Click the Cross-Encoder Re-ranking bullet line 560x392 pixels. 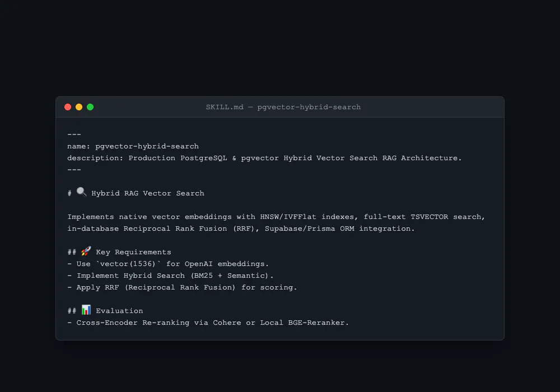tap(208, 323)
